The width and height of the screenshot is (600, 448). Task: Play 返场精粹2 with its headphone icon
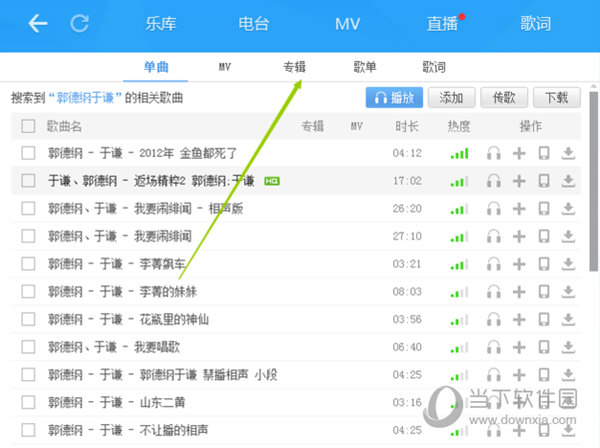click(x=494, y=181)
